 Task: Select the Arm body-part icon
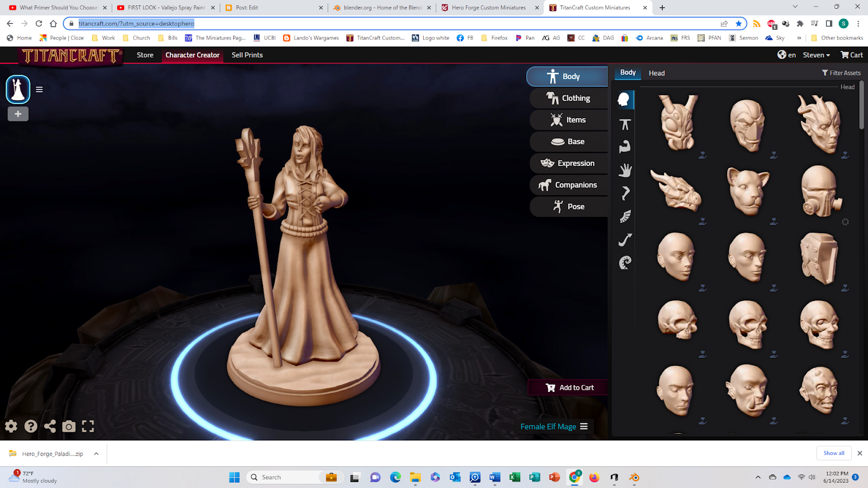click(x=625, y=146)
